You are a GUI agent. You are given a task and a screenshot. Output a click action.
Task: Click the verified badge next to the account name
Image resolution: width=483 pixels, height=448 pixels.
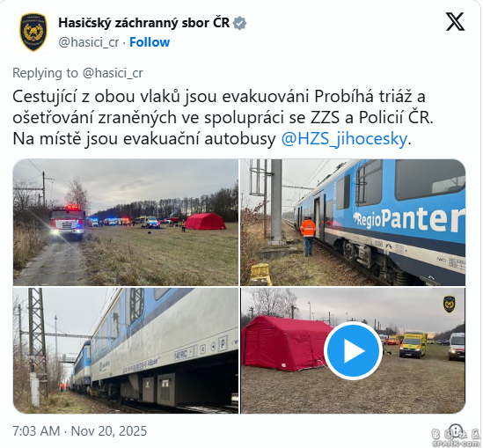click(239, 24)
